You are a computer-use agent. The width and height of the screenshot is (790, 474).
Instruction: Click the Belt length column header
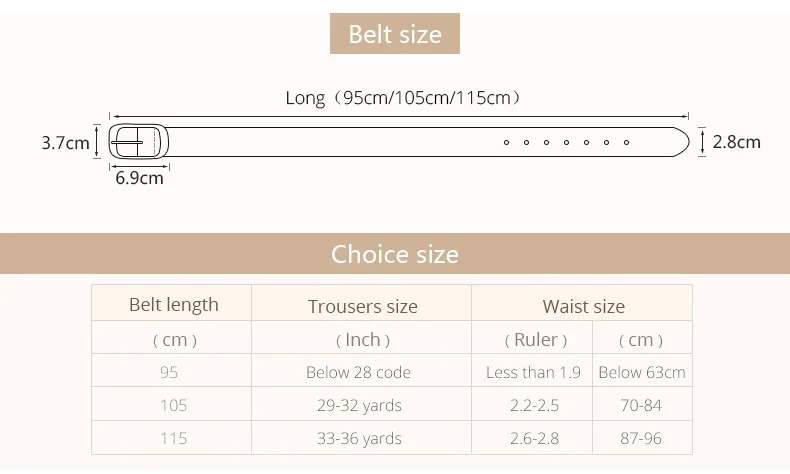click(173, 305)
